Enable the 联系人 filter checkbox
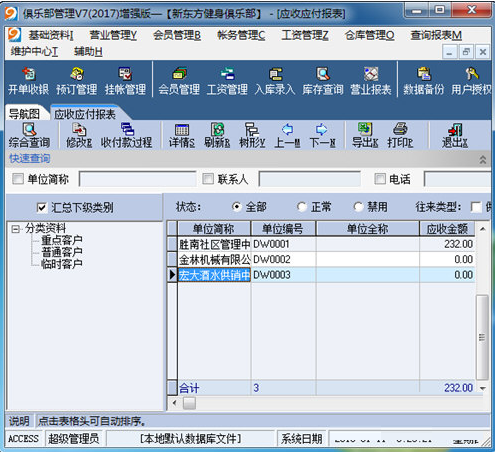This screenshot has width=495, height=452. point(208,179)
